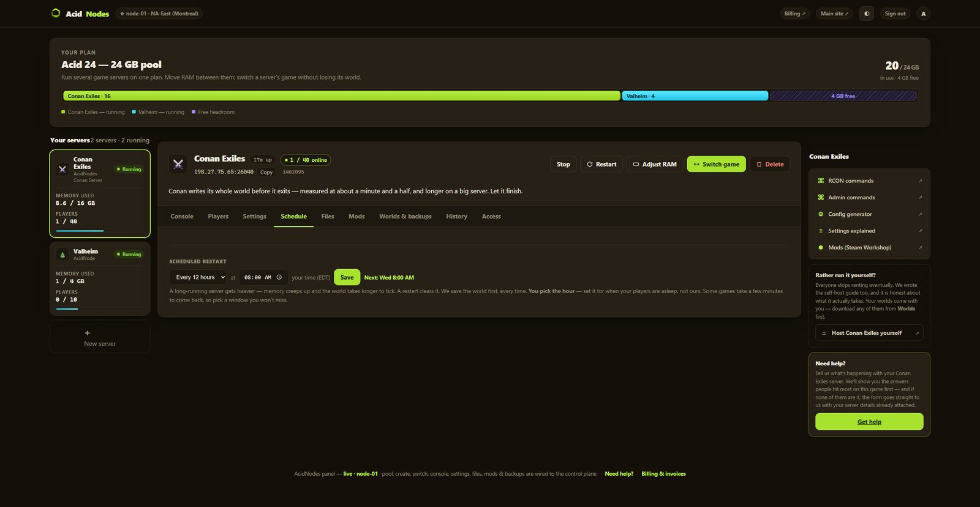The image size is (980, 507).
Task: Click the Acid 24 — 24 GB pool heading
Action: (111, 64)
